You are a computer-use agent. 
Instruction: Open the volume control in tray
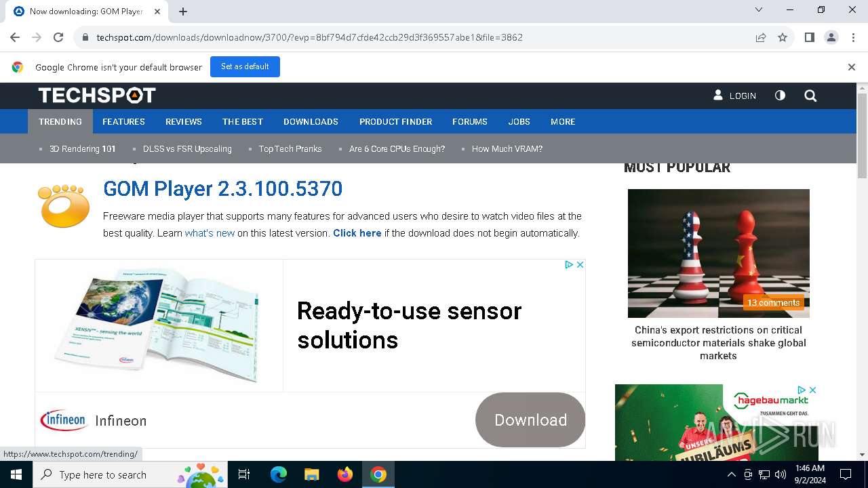coord(781,474)
